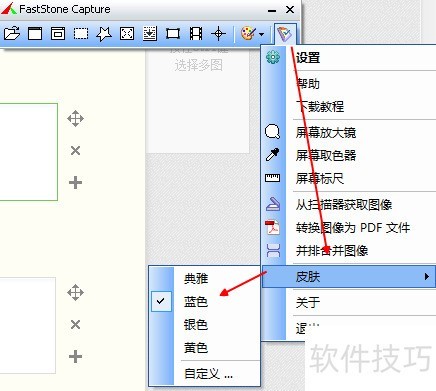Click gear icon beside 设置
The image size is (436, 391).
[x=273, y=57]
